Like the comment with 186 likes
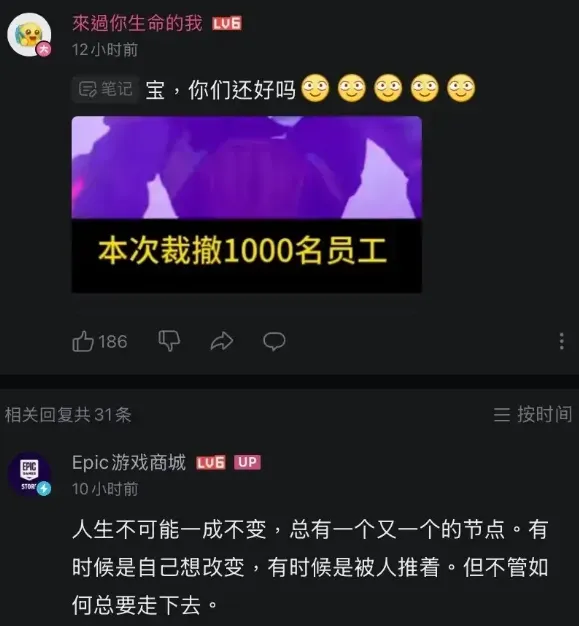 83,341
